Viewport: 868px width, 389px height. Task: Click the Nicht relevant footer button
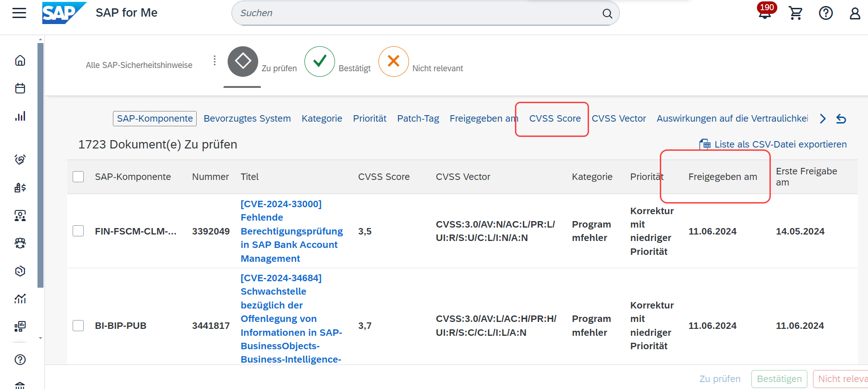(840, 379)
